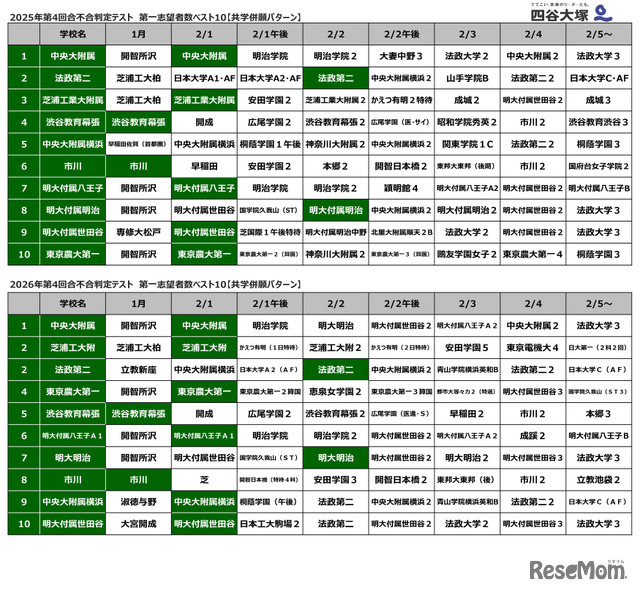
Task: Select the 成城2 cell
Action: [467, 100]
